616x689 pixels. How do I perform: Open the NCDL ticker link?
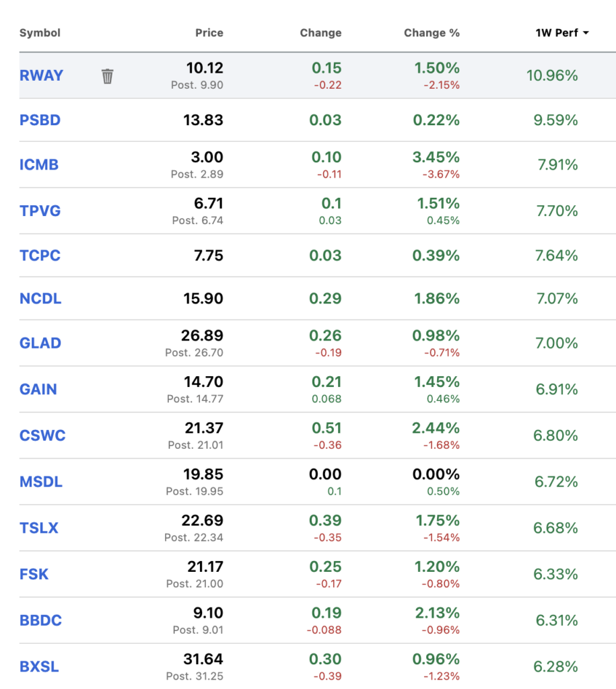point(40,298)
